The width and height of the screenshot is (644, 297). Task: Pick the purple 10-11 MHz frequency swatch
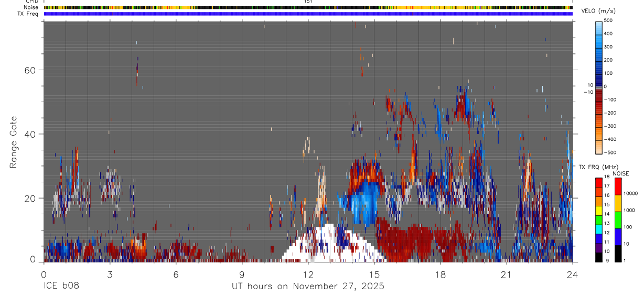[599, 247]
